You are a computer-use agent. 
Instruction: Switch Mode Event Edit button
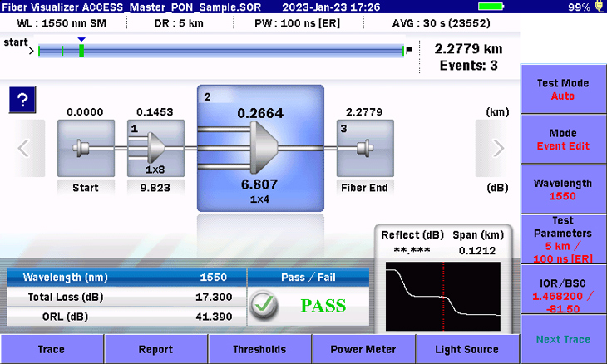pos(563,140)
